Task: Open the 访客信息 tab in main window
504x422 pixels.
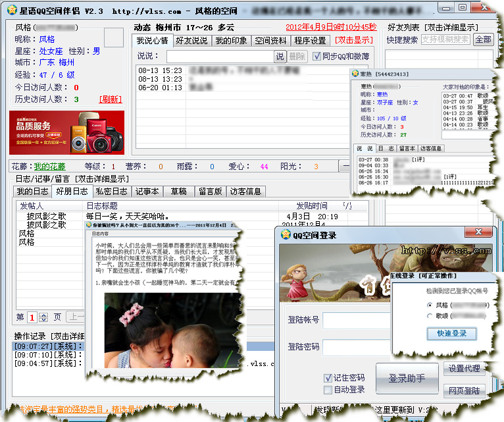Action: 245,192
